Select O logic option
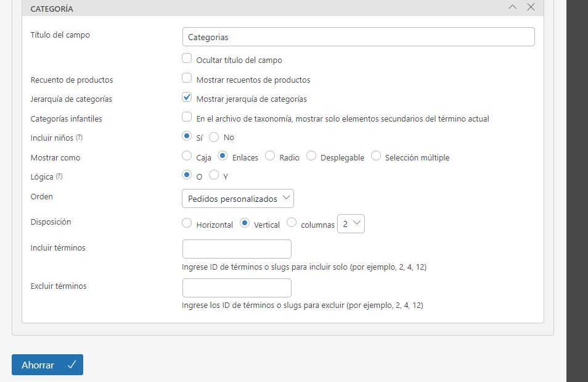 pos(186,175)
